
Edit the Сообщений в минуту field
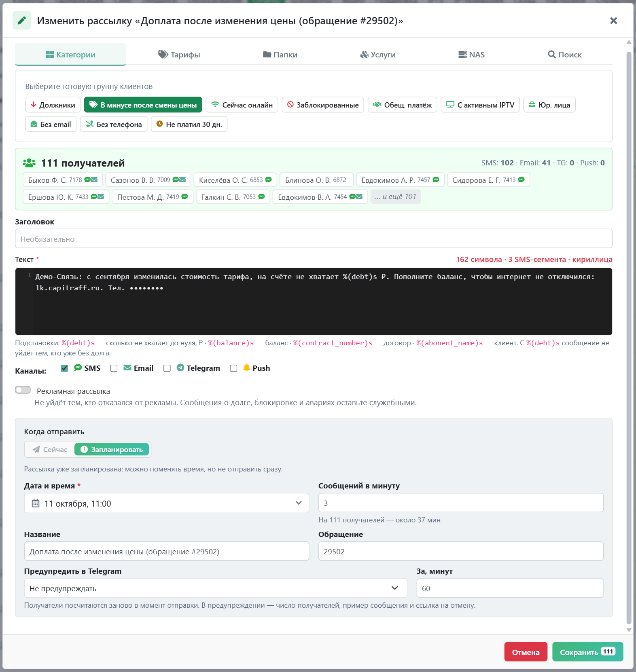tap(461, 503)
